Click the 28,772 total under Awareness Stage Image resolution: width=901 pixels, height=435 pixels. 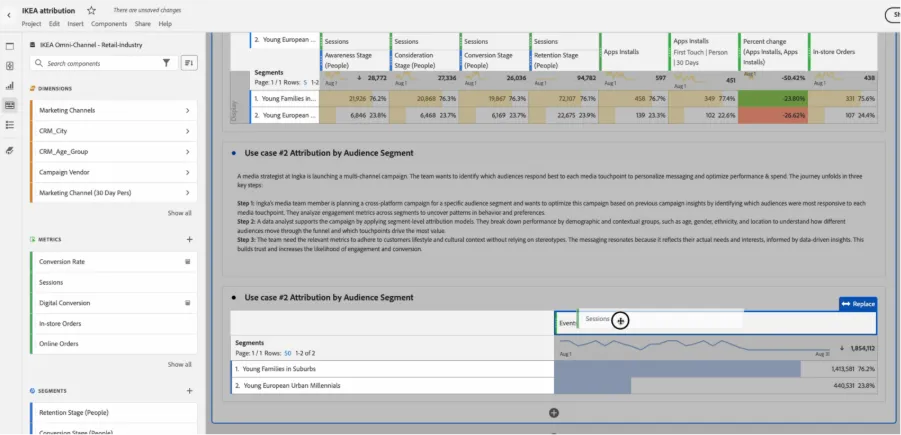point(377,76)
